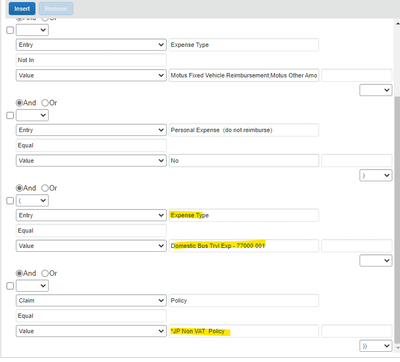Click the vertical scrollbar thumb

coord(397,220)
